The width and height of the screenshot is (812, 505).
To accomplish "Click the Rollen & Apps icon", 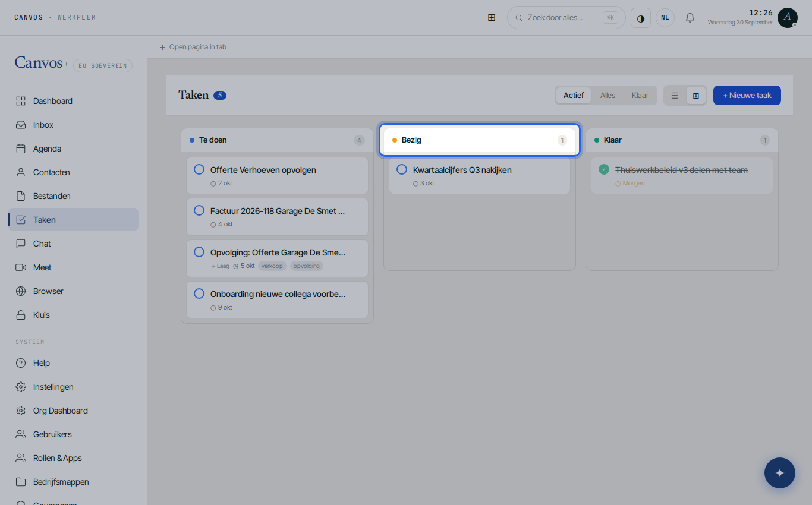I will (x=21, y=458).
